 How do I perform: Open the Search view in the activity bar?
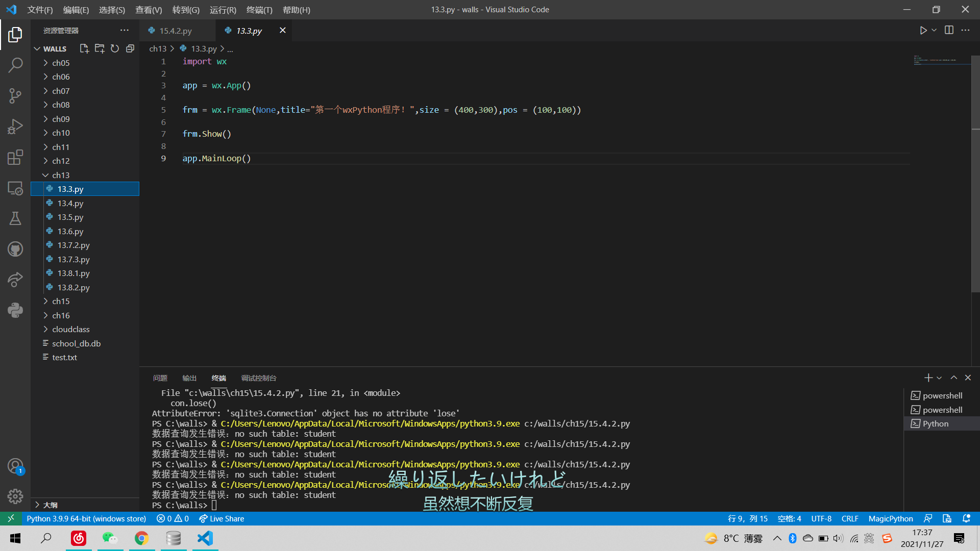pyautogui.click(x=15, y=65)
